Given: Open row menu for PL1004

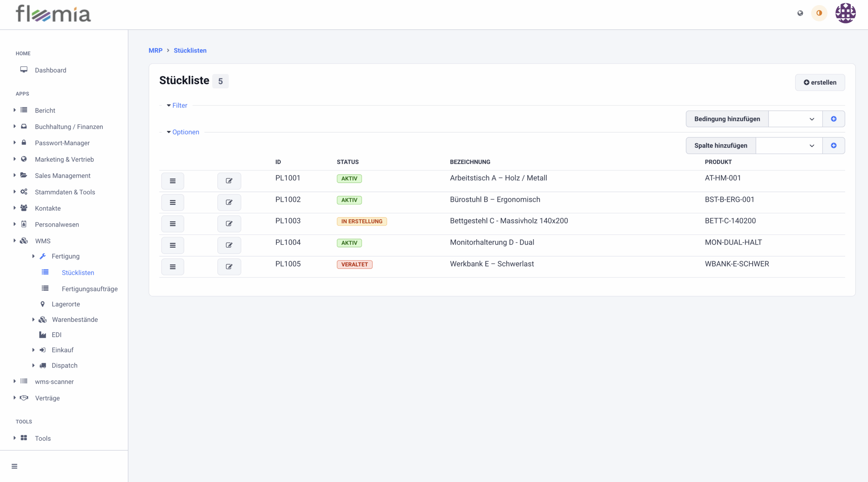Looking at the screenshot, I should click(173, 245).
